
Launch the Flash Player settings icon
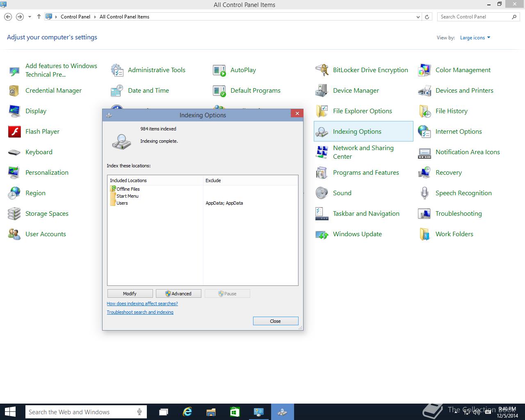click(14, 132)
